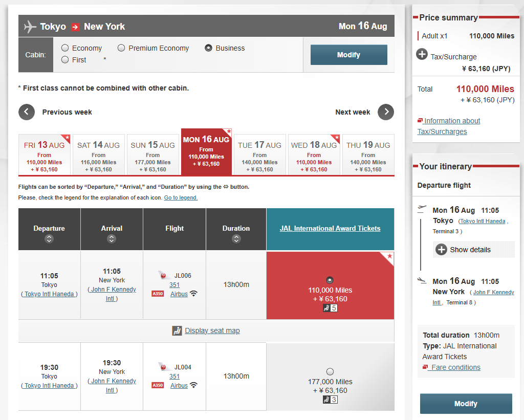The image size is (524, 420).
Task: Expand Show details in itinerary
Action: click(x=473, y=250)
